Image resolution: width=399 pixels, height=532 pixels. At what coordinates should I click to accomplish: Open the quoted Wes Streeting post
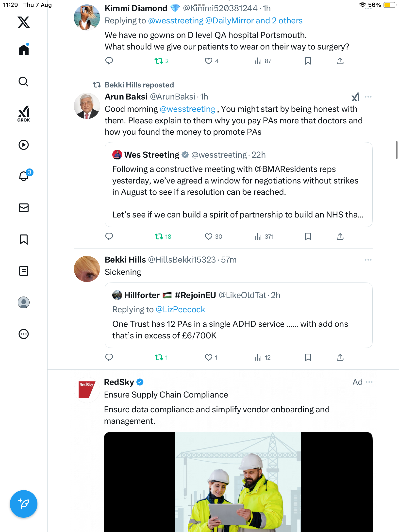pos(238,185)
